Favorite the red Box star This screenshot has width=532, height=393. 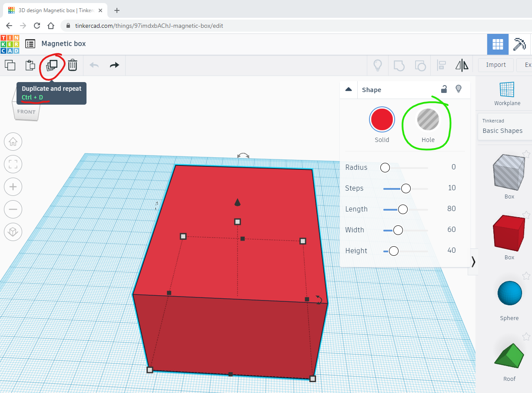click(526, 215)
